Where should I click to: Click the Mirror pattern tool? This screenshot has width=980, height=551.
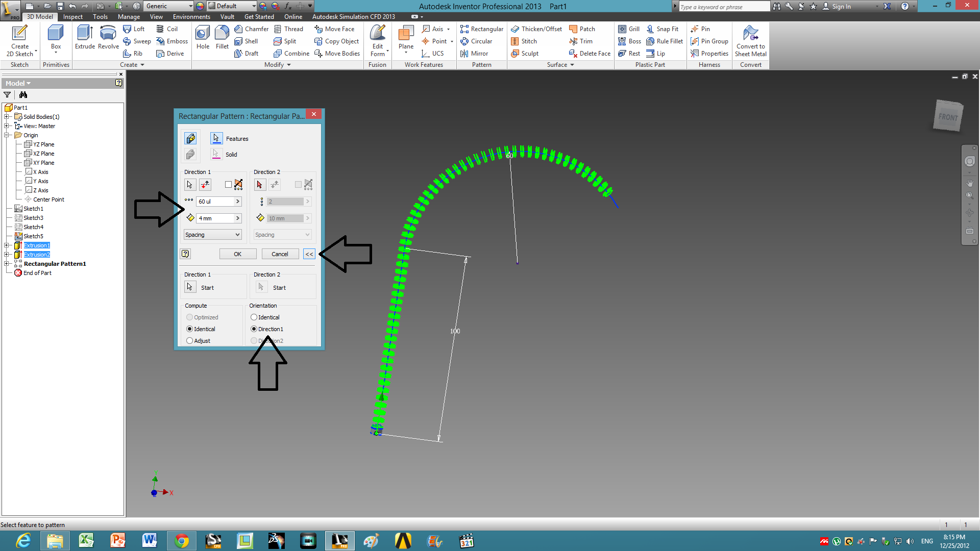coord(474,54)
